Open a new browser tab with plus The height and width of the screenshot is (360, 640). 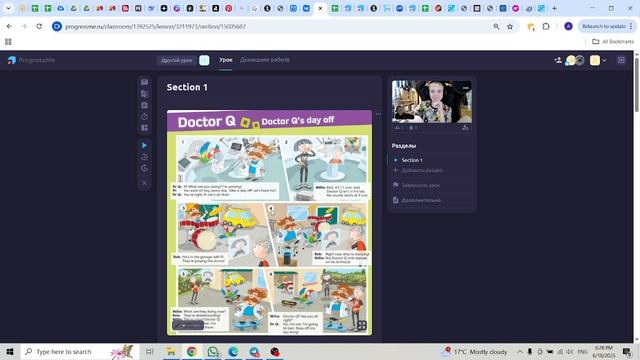554,8
